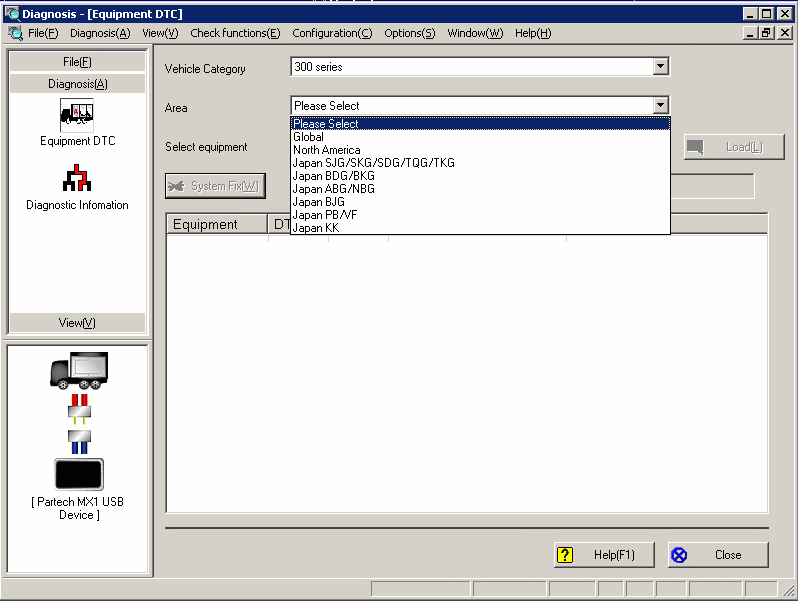Screen dimensions: 798x601
Task: Choose North America in Area list
Action: [x=326, y=150]
